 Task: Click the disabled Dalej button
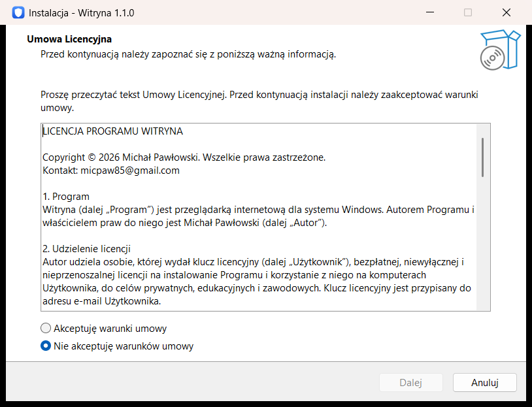point(410,383)
